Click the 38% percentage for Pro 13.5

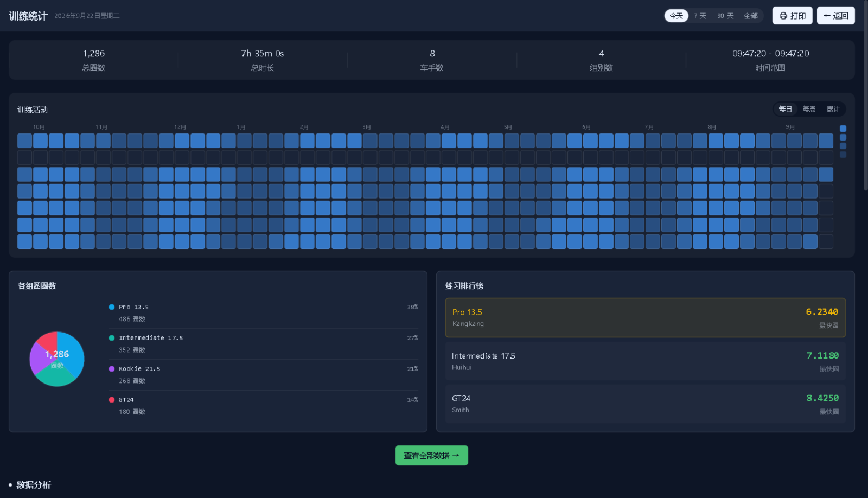[413, 307]
